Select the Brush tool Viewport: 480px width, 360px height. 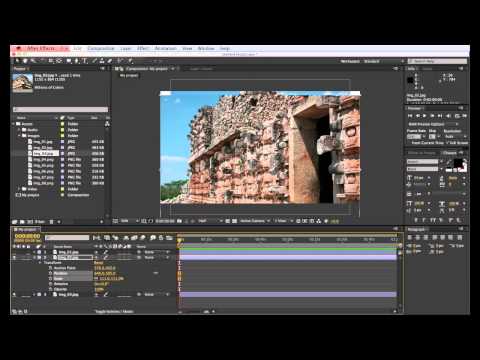pos(95,61)
